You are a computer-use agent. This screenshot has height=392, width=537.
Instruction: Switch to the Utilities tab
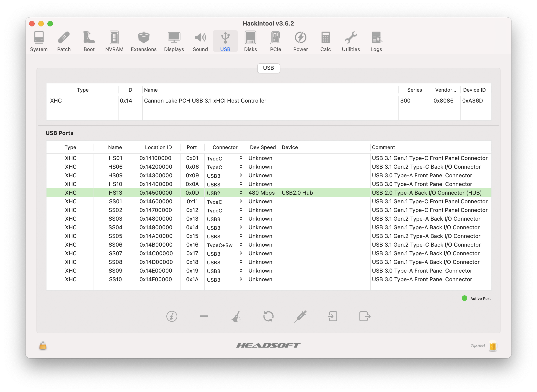[x=351, y=41]
